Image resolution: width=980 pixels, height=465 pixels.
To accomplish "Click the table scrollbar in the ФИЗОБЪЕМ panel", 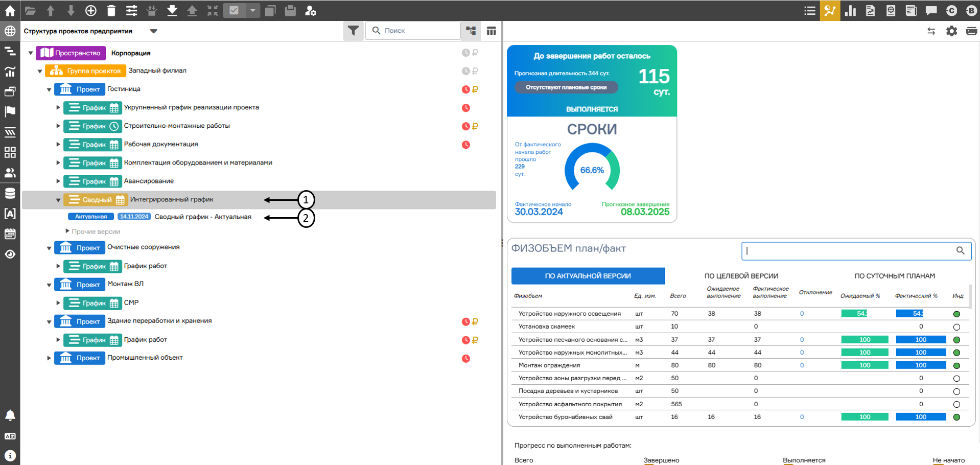I will click(970, 296).
